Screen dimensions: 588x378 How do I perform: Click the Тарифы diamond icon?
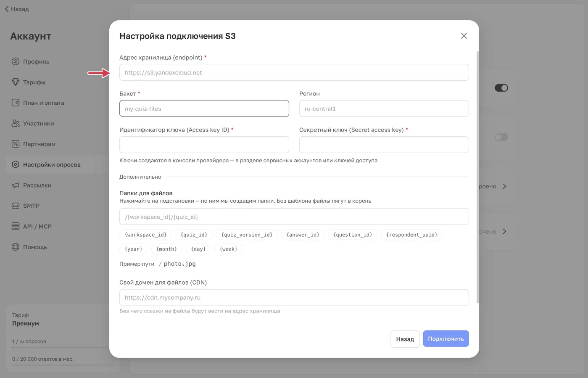(x=16, y=82)
